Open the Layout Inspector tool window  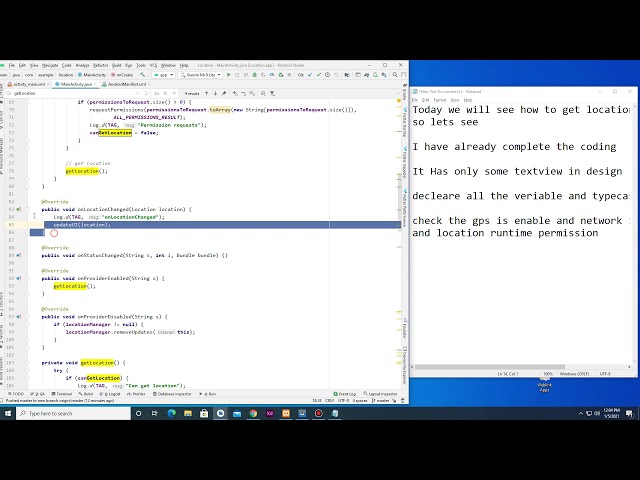click(x=380, y=394)
